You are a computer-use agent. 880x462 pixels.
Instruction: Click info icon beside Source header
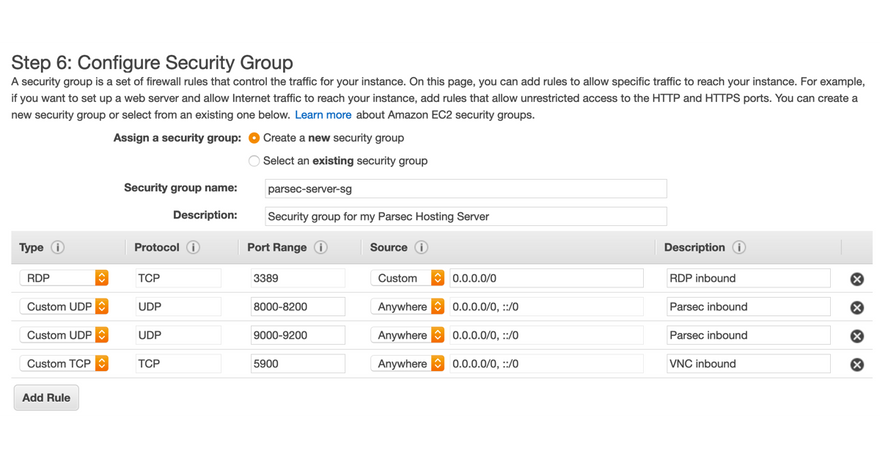[x=421, y=248]
